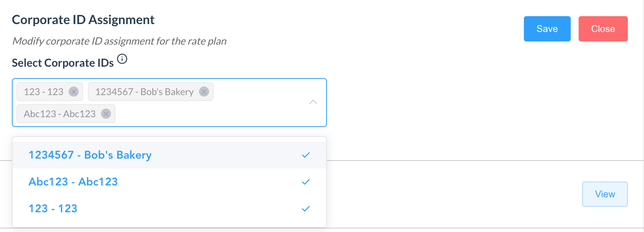Click checkmark on Abc123 dropdown row

pyautogui.click(x=306, y=182)
